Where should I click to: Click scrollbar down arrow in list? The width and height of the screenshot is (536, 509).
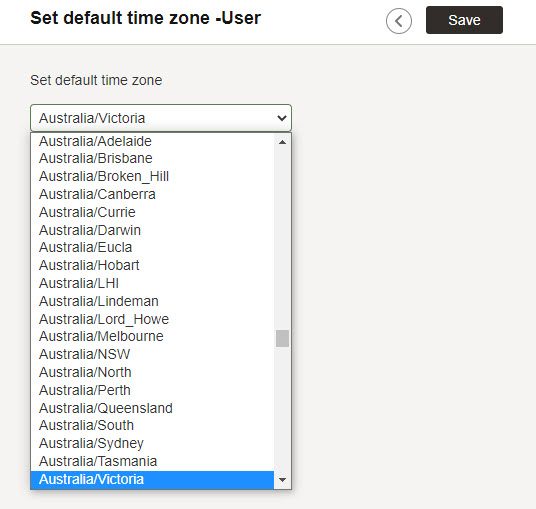click(x=282, y=480)
